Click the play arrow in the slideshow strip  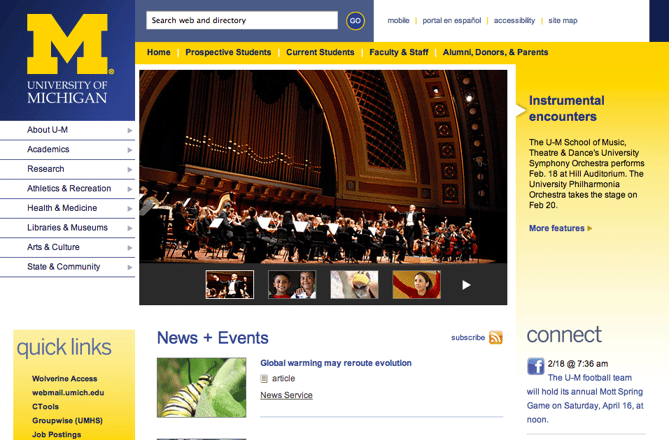pyautogui.click(x=466, y=285)
